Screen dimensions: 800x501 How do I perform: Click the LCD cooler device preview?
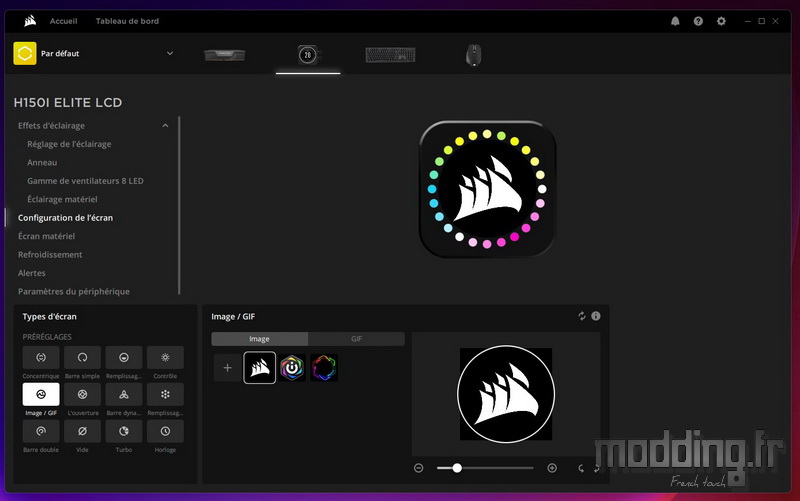[487, 189]
